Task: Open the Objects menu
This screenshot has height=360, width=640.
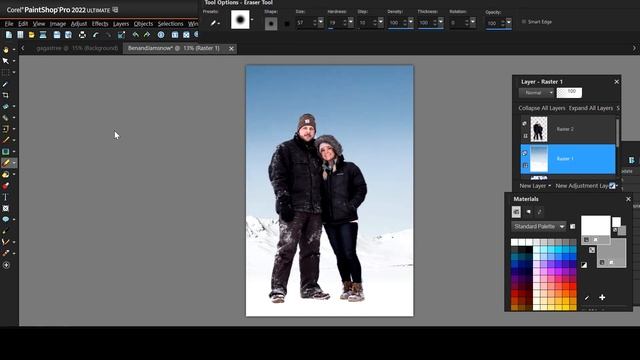Action: 143,24
